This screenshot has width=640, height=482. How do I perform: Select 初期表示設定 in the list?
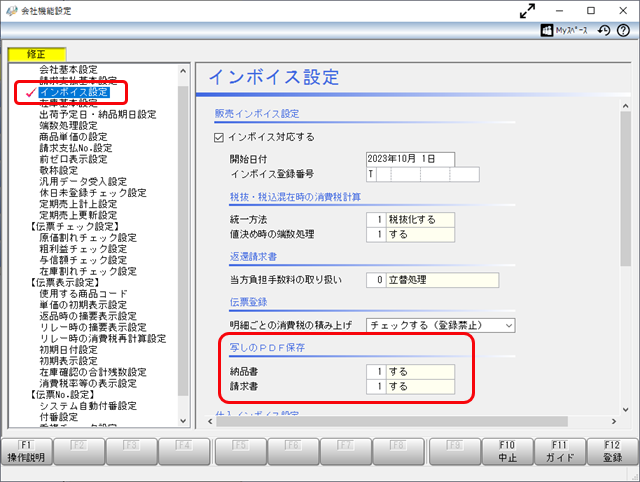pyautogui.click(x=68, y=361)
